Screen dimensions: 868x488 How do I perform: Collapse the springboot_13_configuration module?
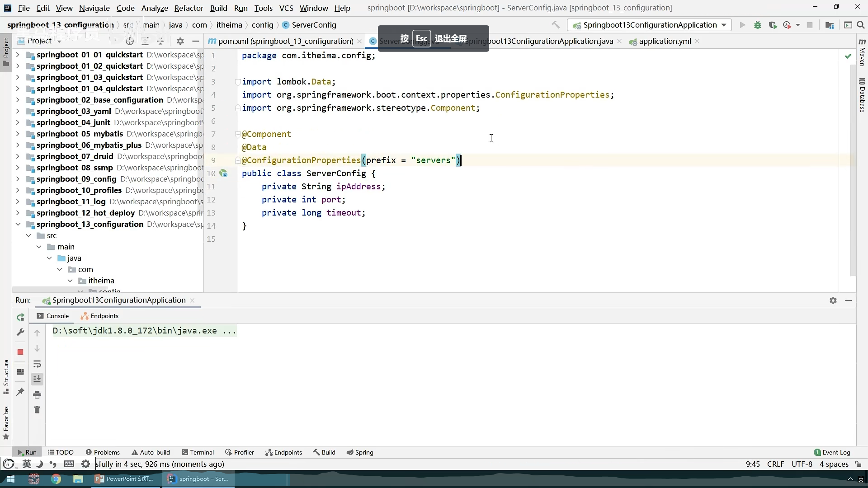click(x=18, y=224)
